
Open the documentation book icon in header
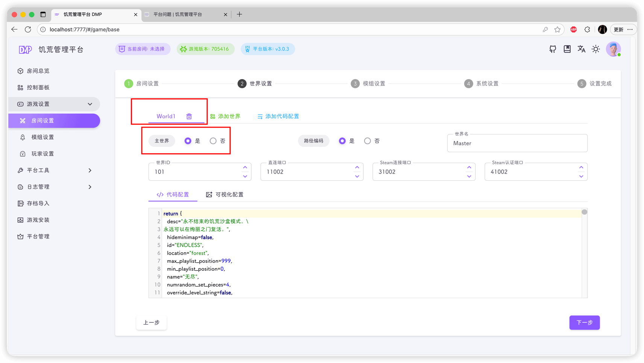pyautogui.click(x=567, y=49)
